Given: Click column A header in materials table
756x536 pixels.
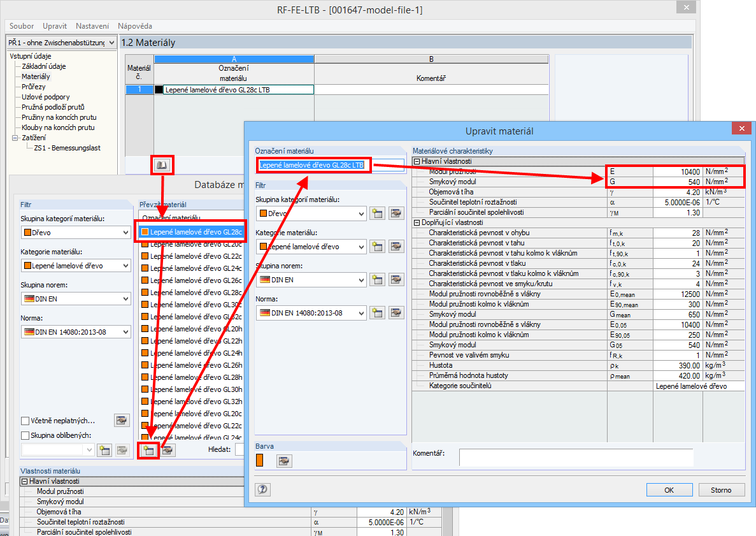Looking at the screenshot, I should click(x=234, y=59).
